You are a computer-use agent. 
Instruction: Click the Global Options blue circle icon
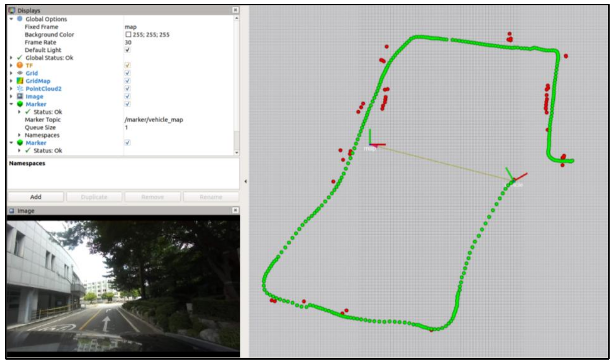[x=20, y=19]
